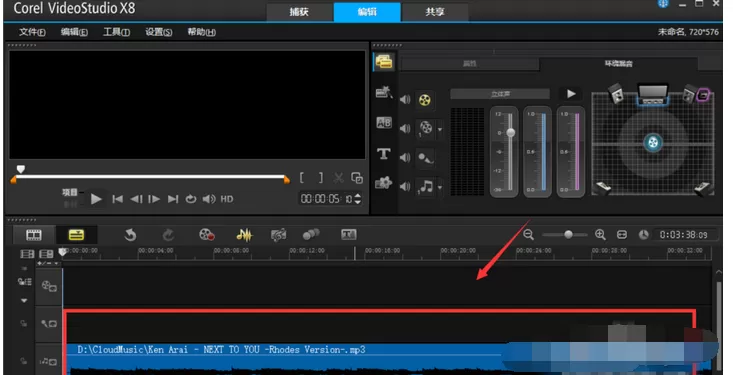Open the 设置 (Settings) menu
Image resolution: width=733 pixels, height=375 pixels.
coord(158,32)
